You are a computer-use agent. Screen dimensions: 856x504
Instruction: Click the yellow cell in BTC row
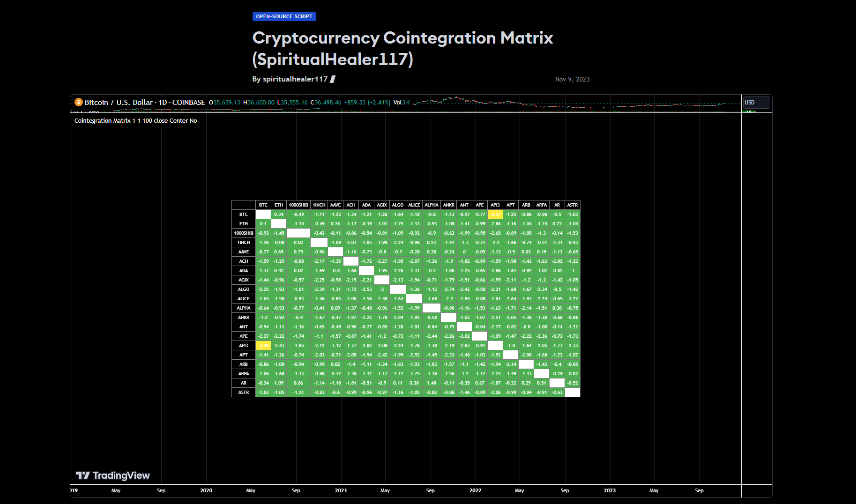tap(495, 215)
